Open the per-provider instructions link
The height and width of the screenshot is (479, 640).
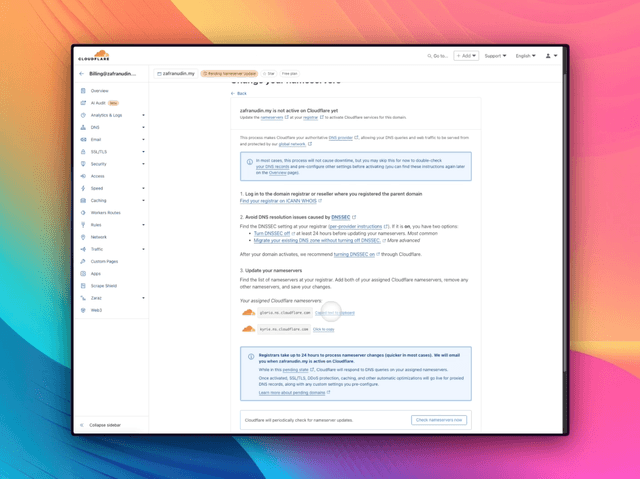tap(356, 226)
